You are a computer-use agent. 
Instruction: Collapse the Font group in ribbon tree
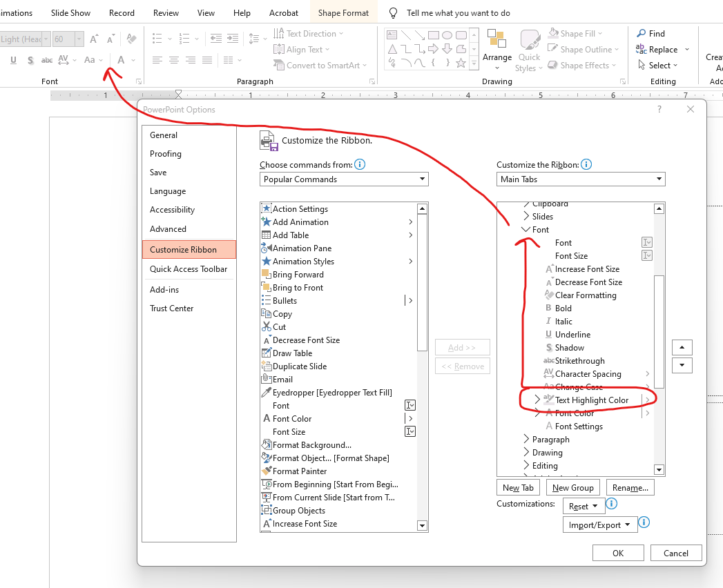[x=526, y=230]
